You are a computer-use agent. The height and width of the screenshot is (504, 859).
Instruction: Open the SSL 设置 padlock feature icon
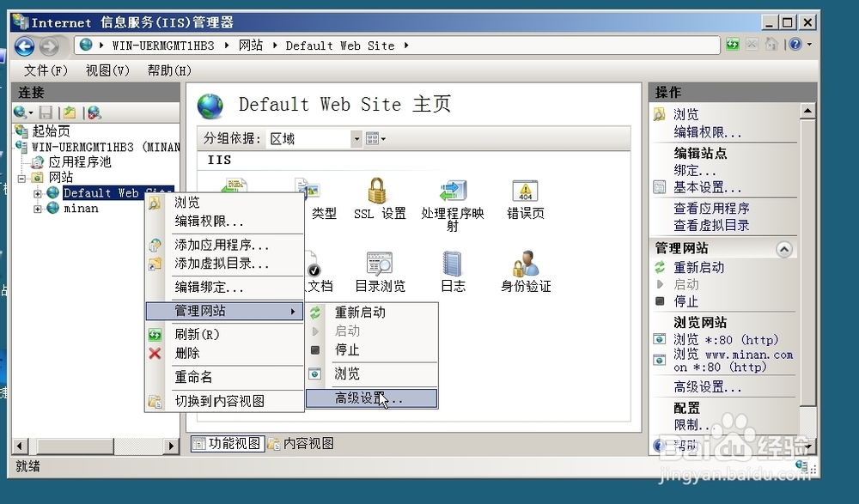coord(377,191)
